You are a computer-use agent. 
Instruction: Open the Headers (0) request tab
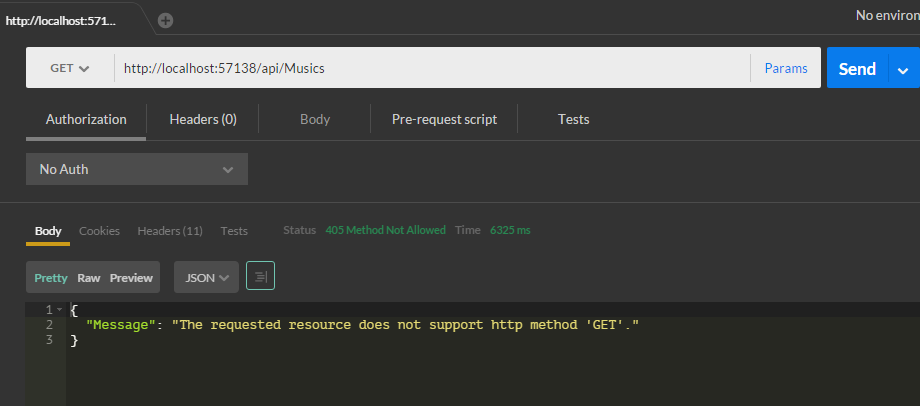tap(203, 119)
